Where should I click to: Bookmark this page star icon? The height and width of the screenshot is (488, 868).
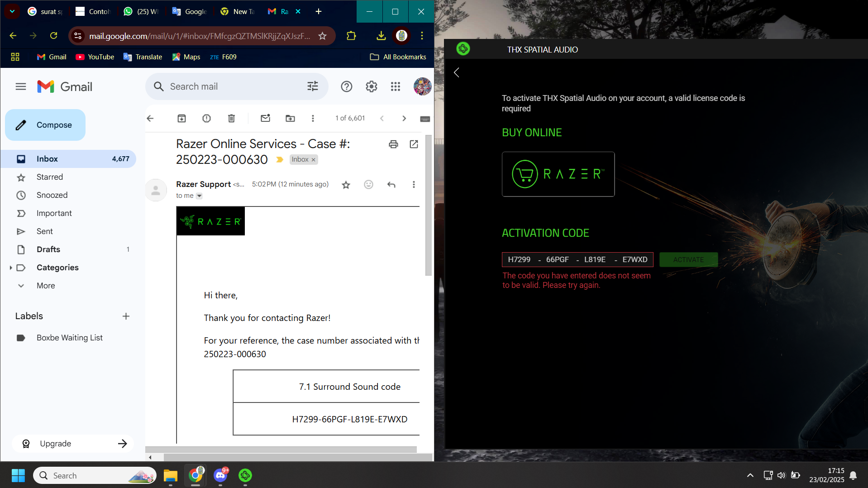(x=322, y=36)
